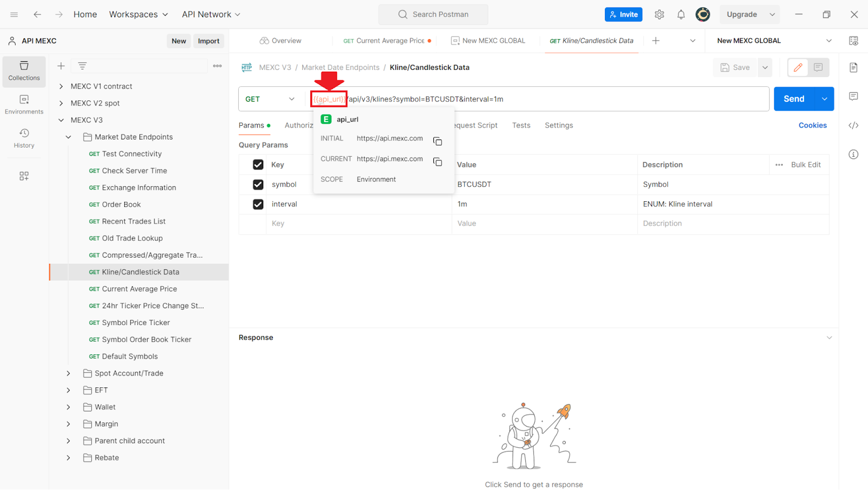Copy the INITIAL api_url value
This screenshot has height=490, width=868.
coord(437,142)
